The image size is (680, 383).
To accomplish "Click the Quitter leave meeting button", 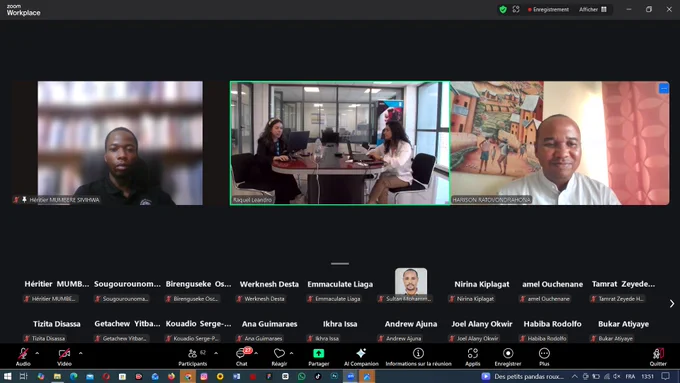I will tap(658, 357).
